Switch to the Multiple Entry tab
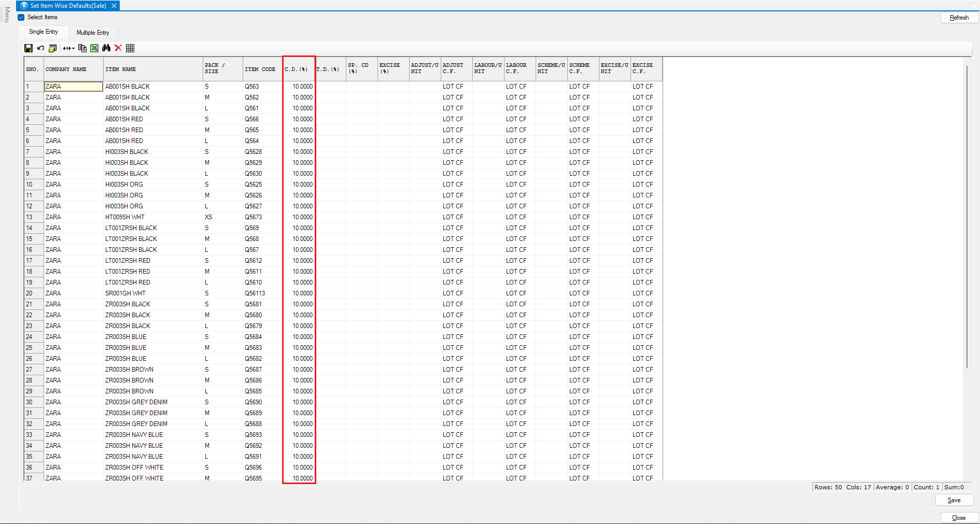Image resolution: width=980 pixels, height=524 pixels. (93, 33)
